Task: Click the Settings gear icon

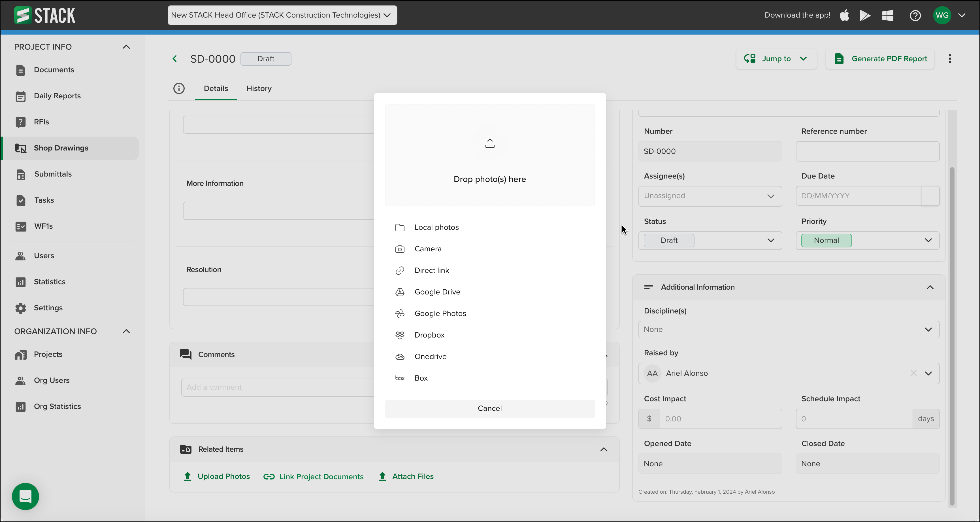Action: pos(21,308)
